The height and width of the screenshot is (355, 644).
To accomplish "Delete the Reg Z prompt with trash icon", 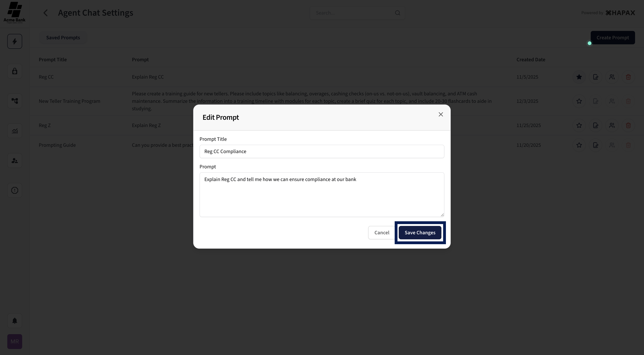I will [628, 125].
